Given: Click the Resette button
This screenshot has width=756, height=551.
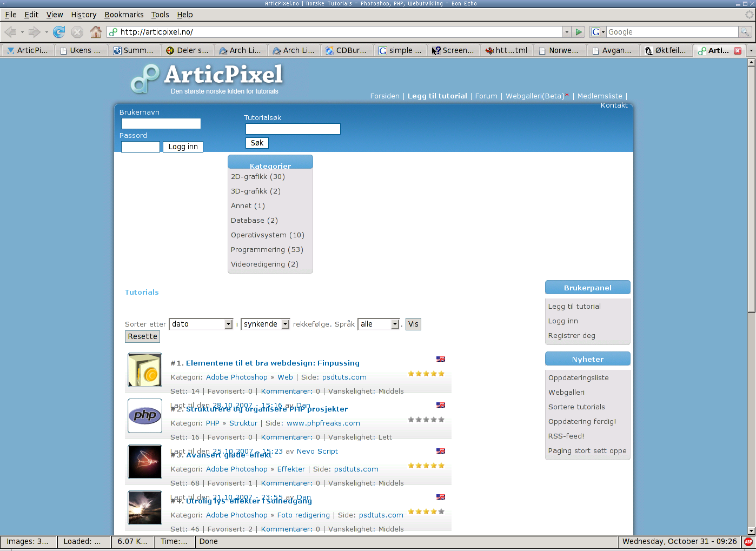Looking at the screenshot, I should point(143,336).
